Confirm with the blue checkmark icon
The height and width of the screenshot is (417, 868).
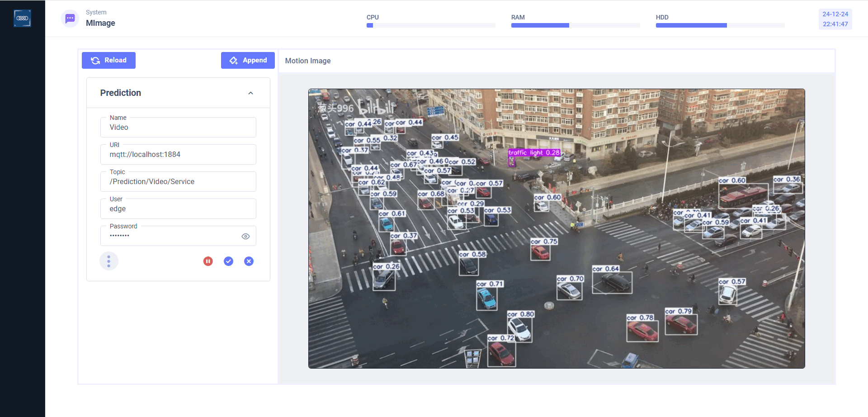(228, 261)
